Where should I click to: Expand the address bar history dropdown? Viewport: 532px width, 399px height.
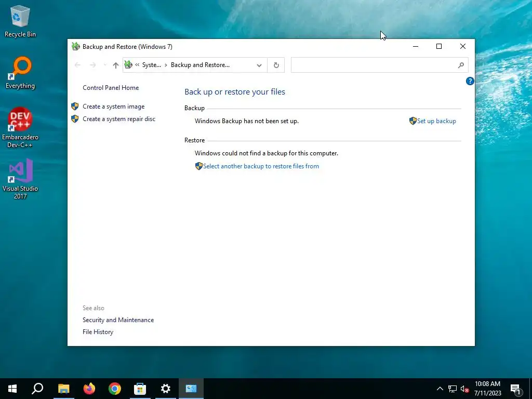coord(259,65)
